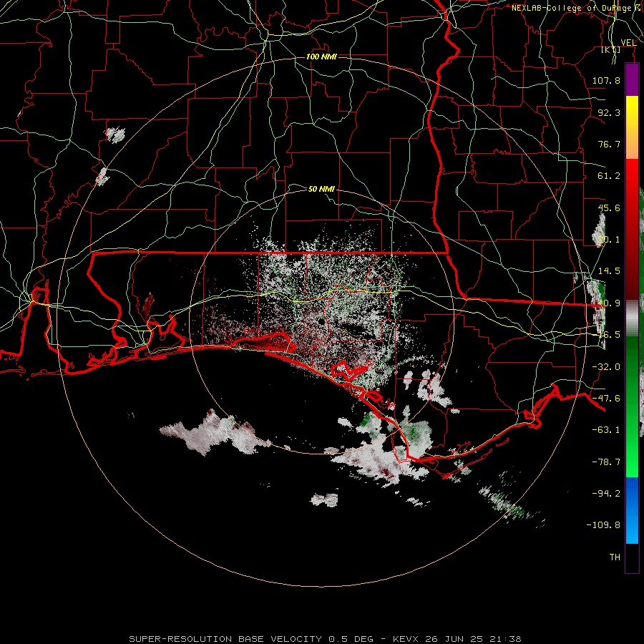Image resolution: width=644 pixels, height=644 pixels.
Task: Click the 100 NMI range ring label
Action: tap(321, 57)
